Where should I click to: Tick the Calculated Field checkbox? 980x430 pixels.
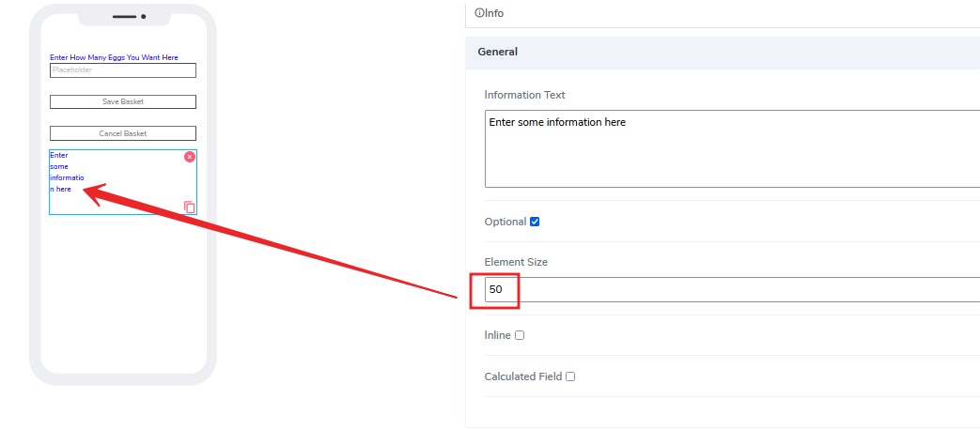[570, 376]
